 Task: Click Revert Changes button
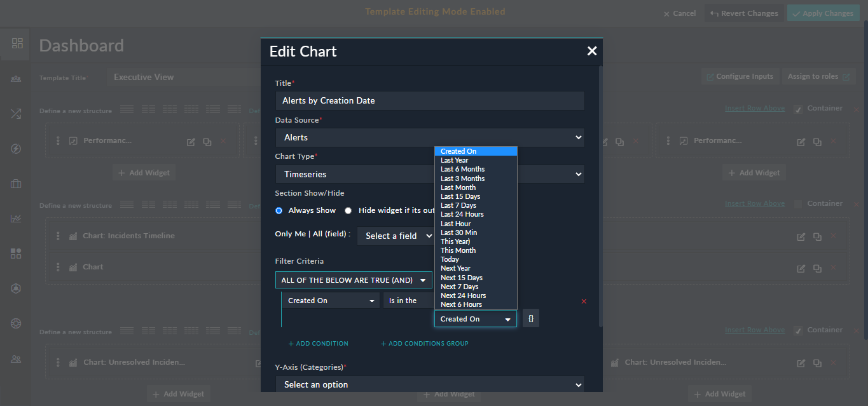click(743, 13)
